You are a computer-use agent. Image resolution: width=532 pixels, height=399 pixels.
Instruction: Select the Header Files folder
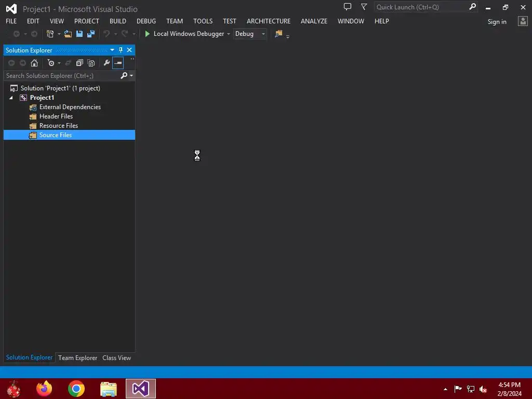point(56,116)
